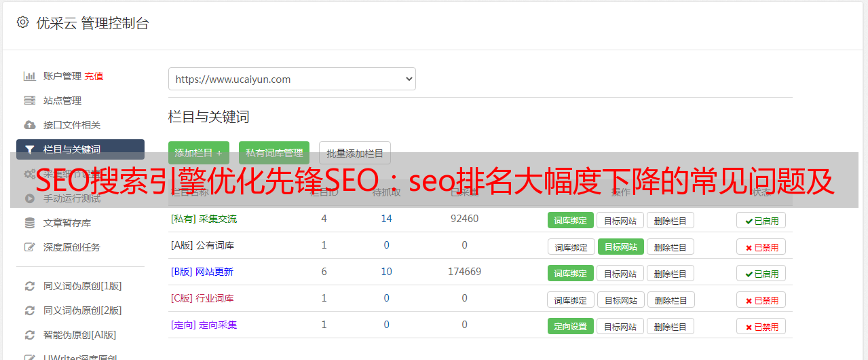Click 删除栏目 for the 行业词库 row
Viewport: 868px width, 360px height.
(672, 300)
